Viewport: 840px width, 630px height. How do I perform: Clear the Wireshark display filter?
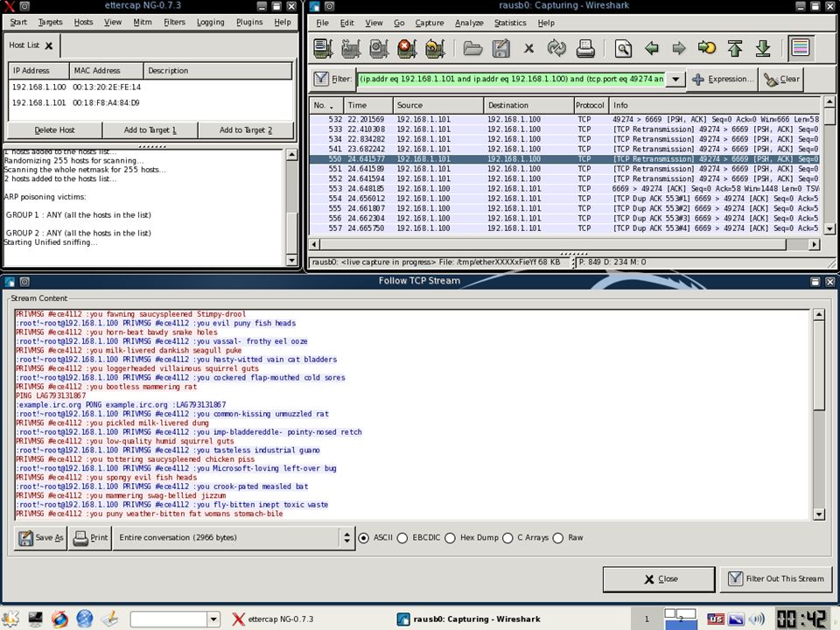pyautogui.click(x=781, y=79)
